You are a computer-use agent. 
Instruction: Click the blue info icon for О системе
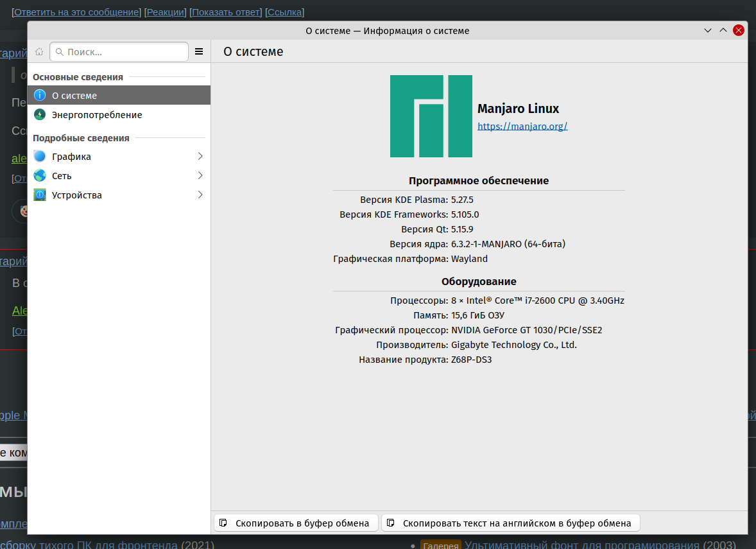tap(40, 96)
